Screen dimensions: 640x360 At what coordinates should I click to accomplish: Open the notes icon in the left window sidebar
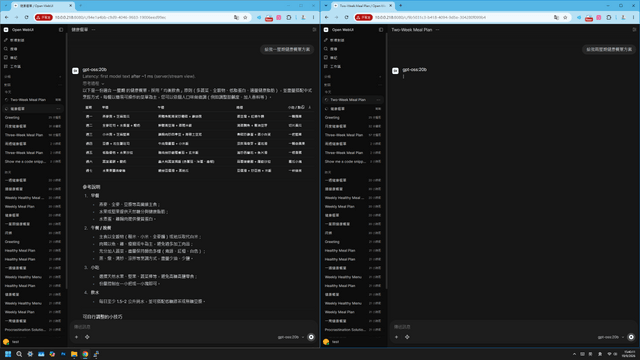6,58
